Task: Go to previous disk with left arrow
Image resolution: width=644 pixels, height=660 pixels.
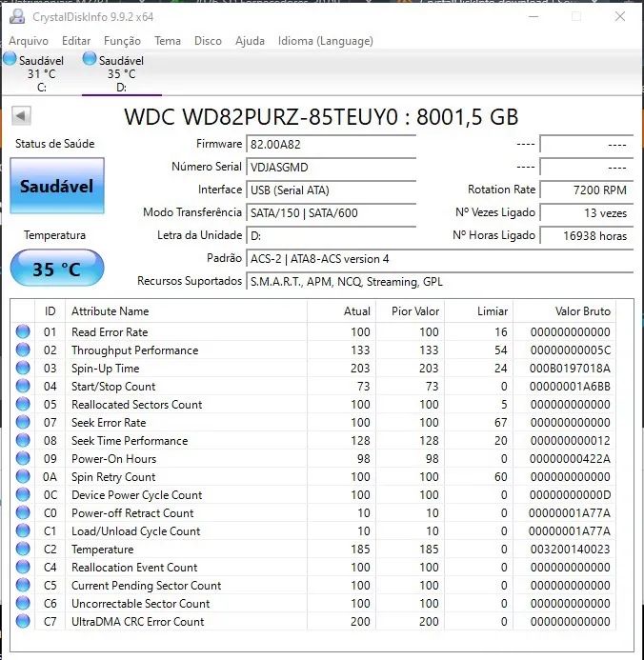Action: (21, 115)
